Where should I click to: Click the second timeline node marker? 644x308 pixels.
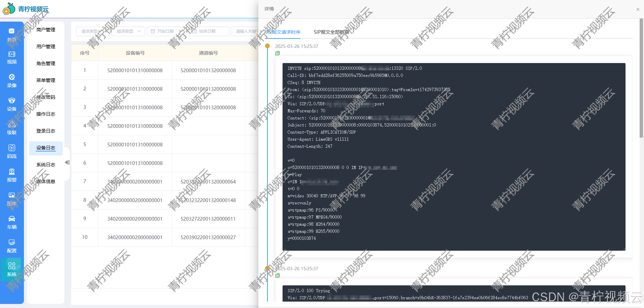pos(267,268)
